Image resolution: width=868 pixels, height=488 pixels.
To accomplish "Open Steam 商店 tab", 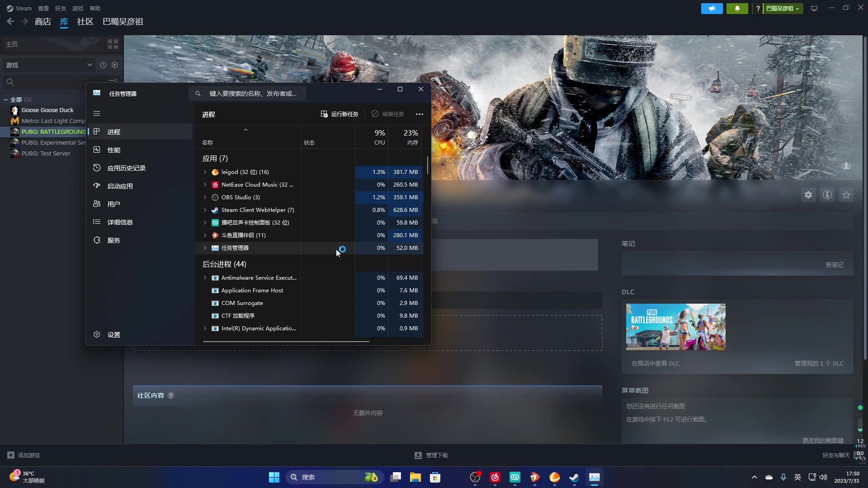I will click(x=42, y=22).
